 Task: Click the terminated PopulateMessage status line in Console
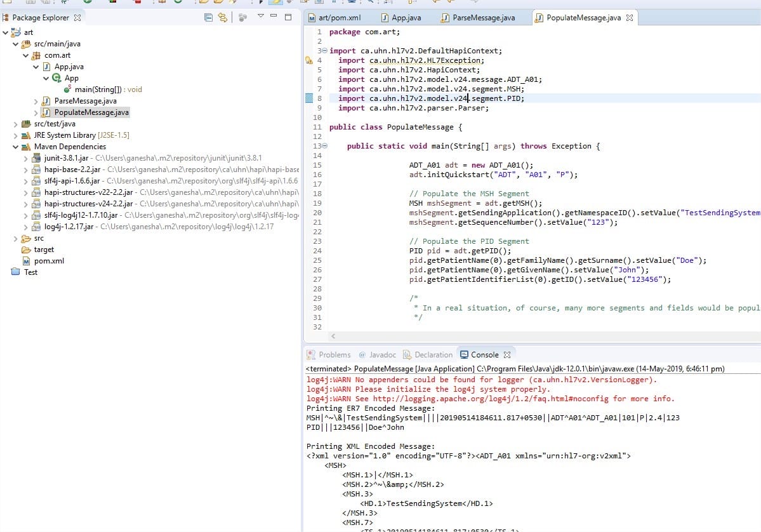(x=515, y=369)
